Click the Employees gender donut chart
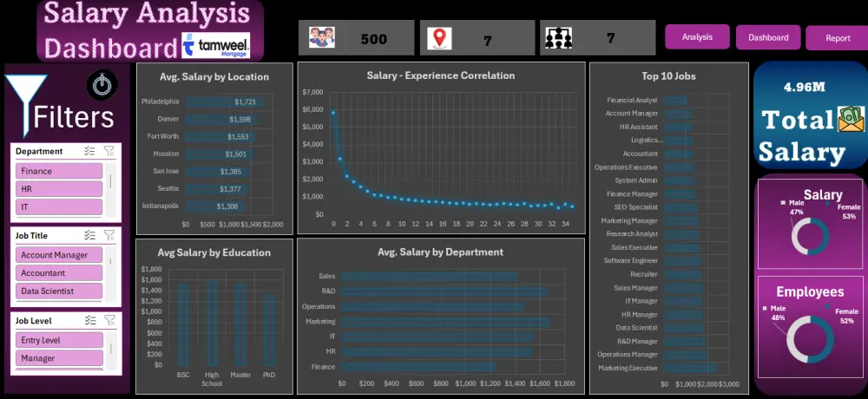 810,340
